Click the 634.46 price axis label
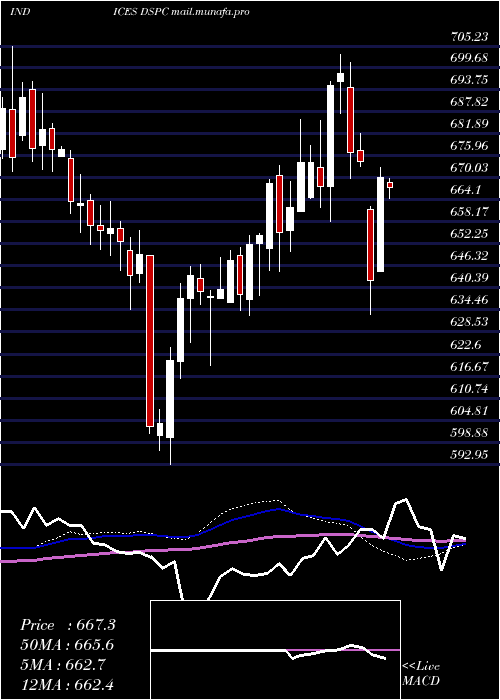The height and width of the screenshot is (700, 500). 469,300
